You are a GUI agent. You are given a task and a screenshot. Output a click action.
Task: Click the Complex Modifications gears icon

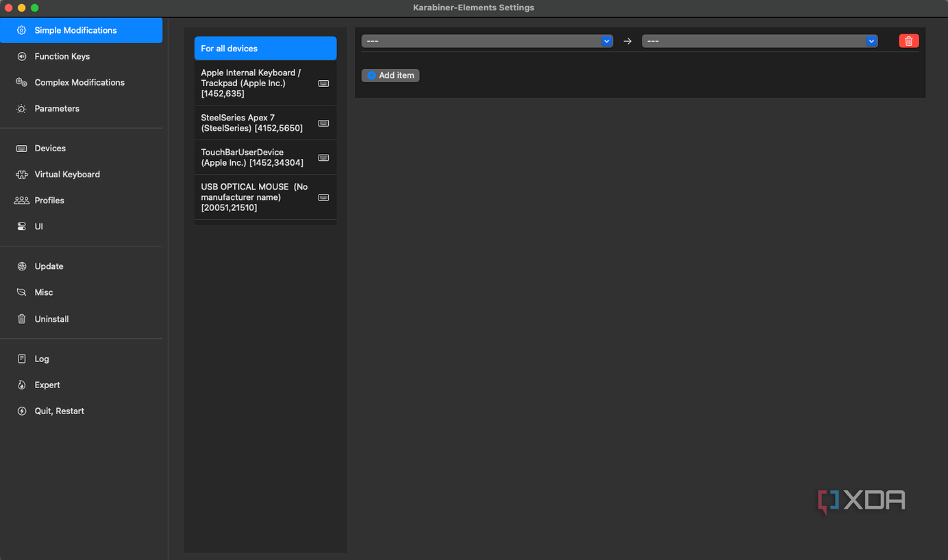21,82
